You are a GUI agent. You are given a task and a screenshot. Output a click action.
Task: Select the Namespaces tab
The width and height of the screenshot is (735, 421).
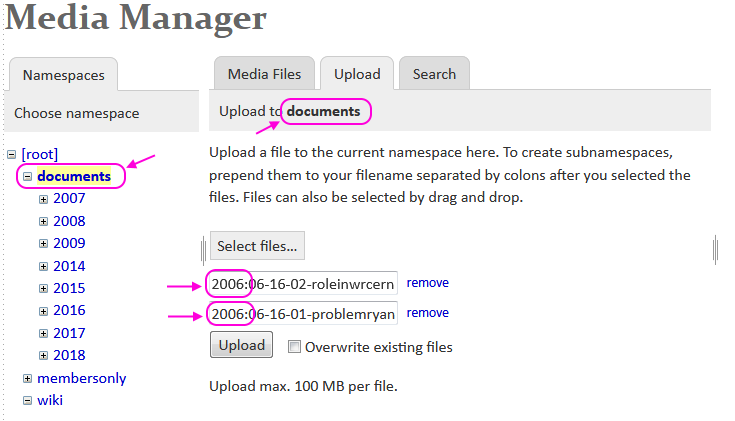point(62,75)
